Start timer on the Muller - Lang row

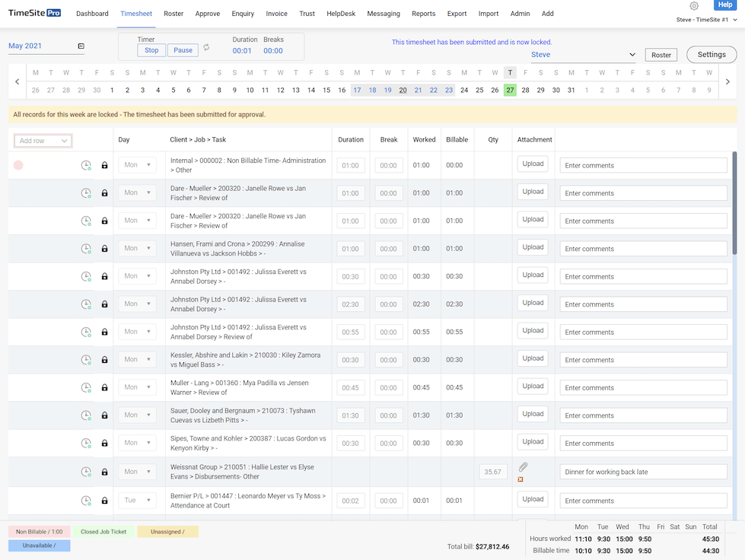86,387
